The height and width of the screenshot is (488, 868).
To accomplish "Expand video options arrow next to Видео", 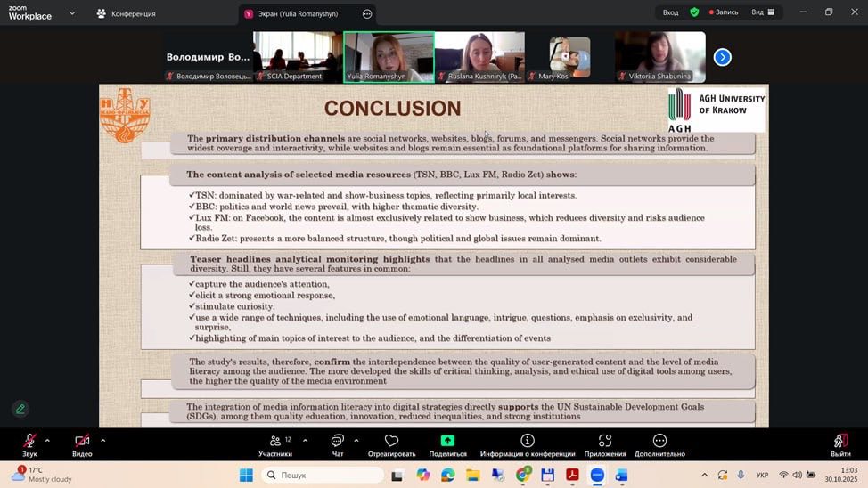I will pos(102,440).
